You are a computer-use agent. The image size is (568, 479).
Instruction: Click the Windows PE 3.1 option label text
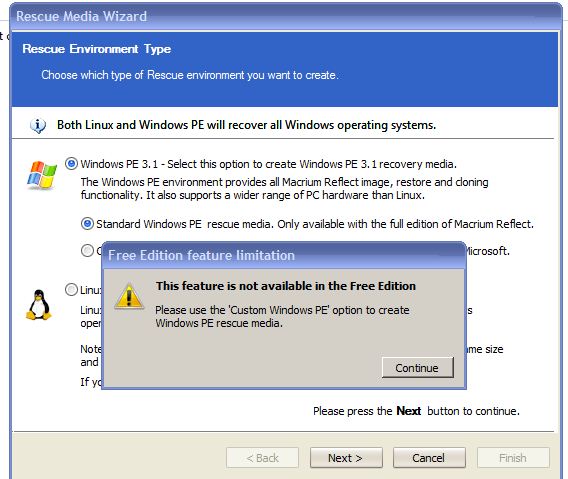(268, 164)
